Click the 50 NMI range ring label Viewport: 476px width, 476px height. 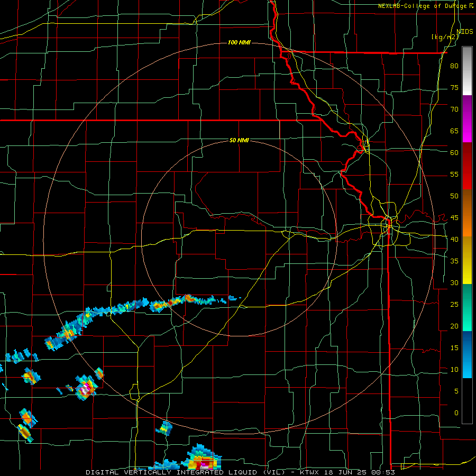pyautogui.click(x=239, y=140)
